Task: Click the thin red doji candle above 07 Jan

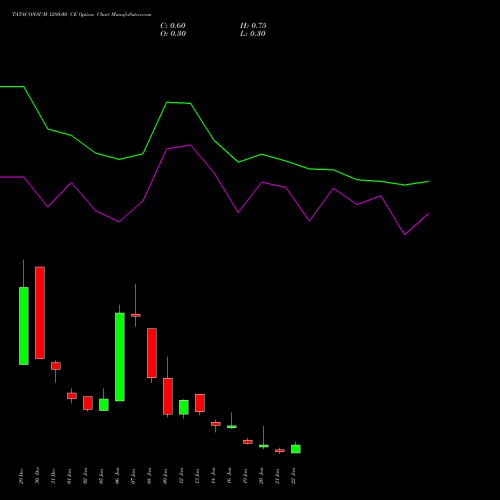Action: pos(136,315)
